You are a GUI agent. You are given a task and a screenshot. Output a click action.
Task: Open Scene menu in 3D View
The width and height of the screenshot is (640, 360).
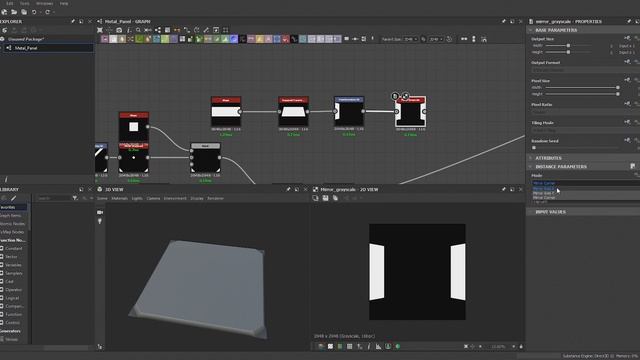click(x=102, y=198)
